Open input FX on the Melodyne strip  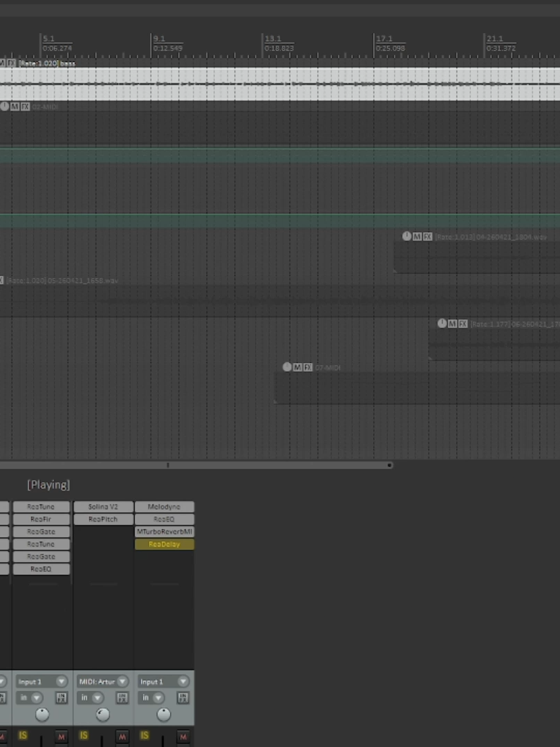[x=183, y=698]
